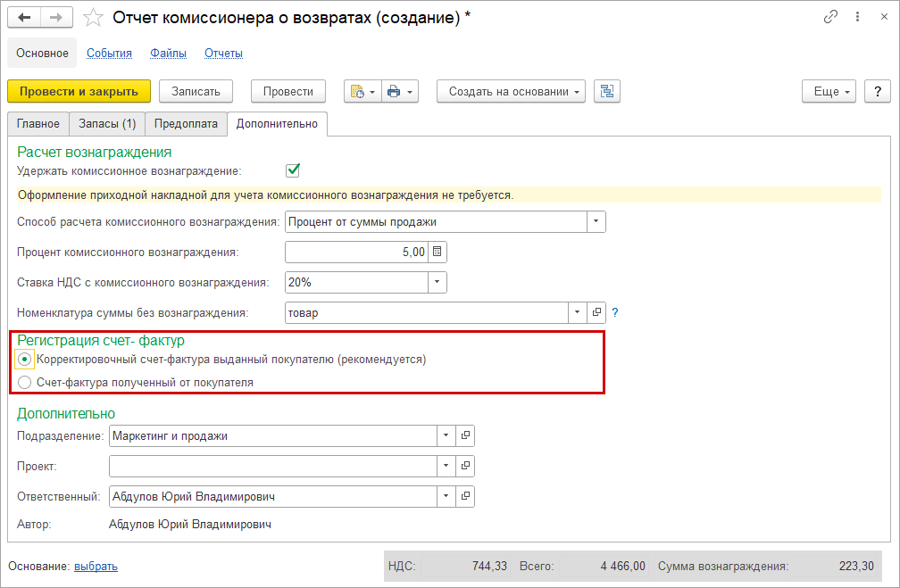The width and height of the screenshot is (900, 588).
Task: Uncheck Удержать комиссионное вознаграждение checkbox
Action: 293,170
